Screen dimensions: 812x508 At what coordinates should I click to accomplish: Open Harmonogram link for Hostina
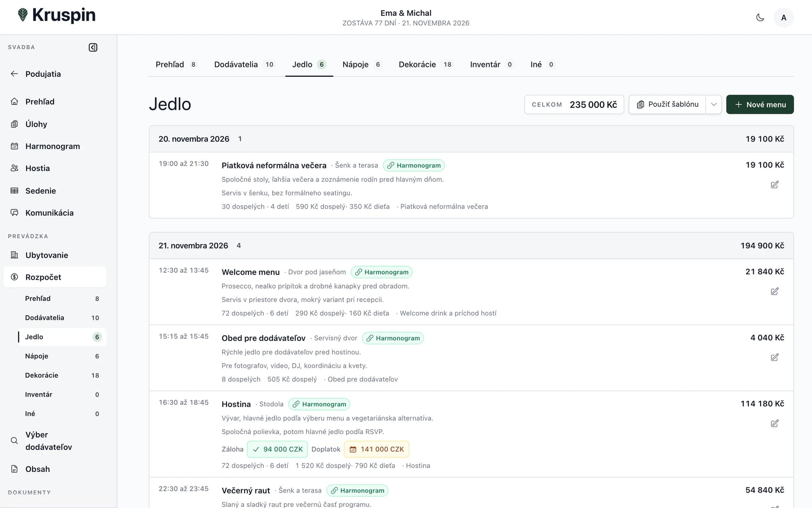click(319, 404)
